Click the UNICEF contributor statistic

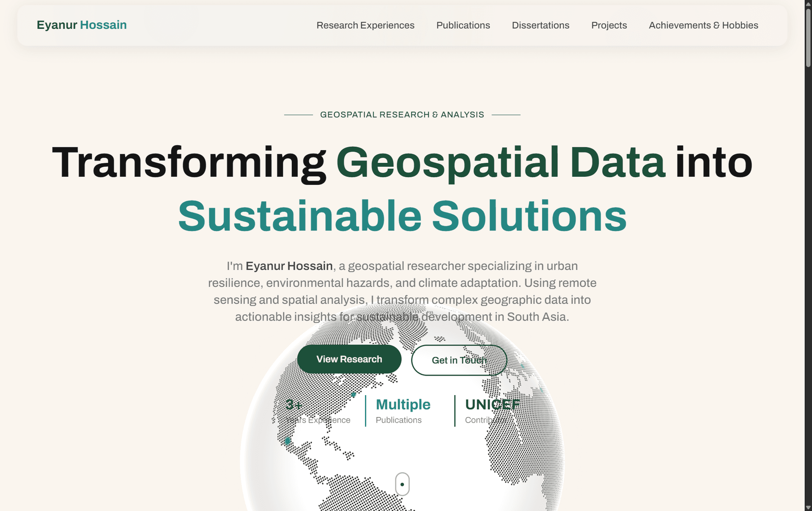492,411
